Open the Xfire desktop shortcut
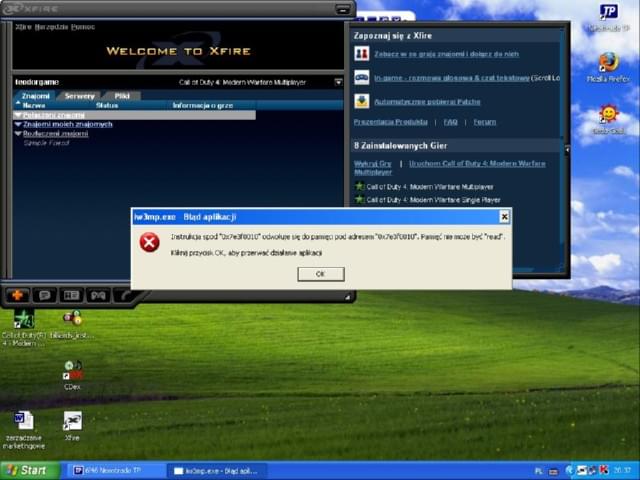 click(x=72, y=424)
